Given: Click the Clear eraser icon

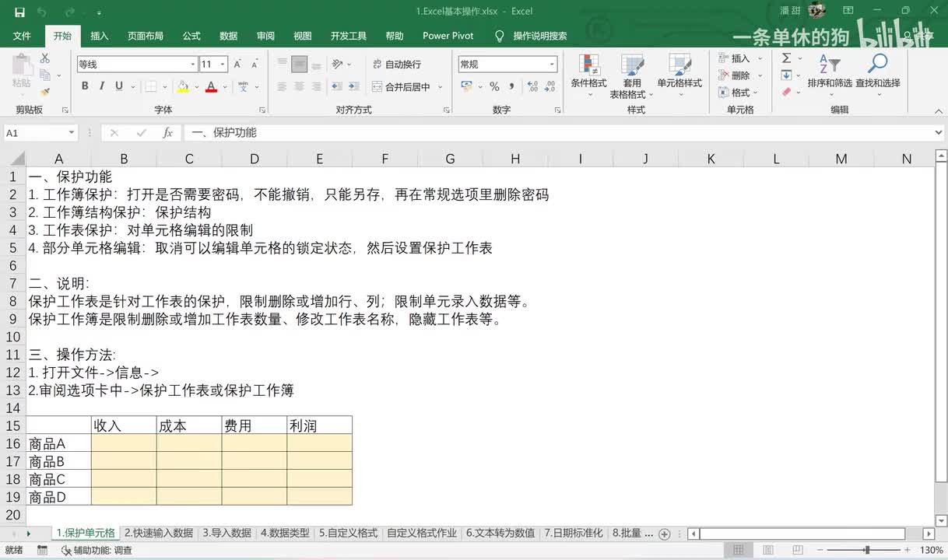Looking at the screenshot, I should click(x=786, y=93).
